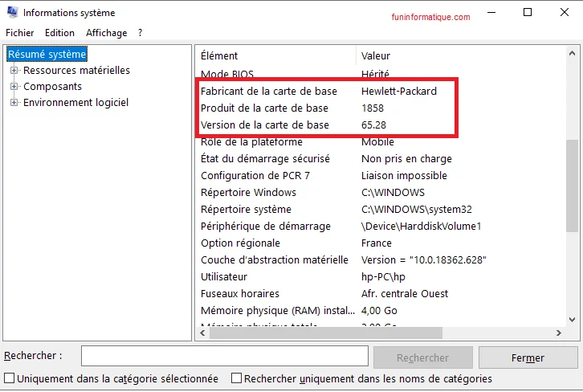The image size is (583, 392).
Task: Open the Fichier menu
Action: pos(20,33)
